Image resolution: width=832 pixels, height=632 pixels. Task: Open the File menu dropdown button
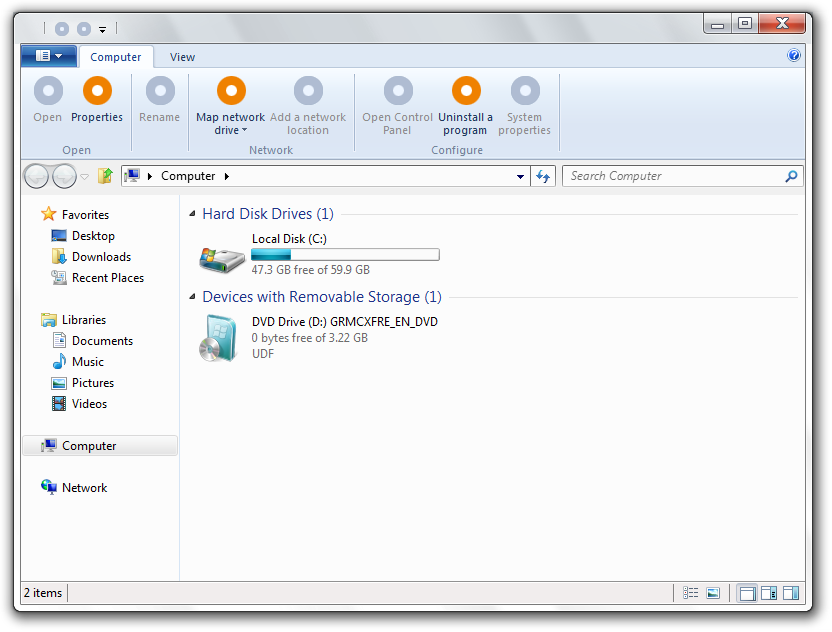pos(49,56)
